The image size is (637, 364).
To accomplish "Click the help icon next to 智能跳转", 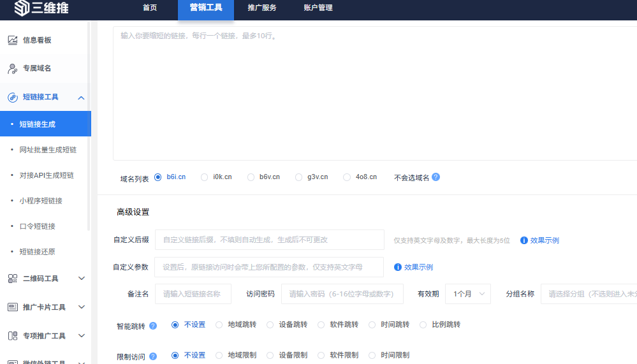I will pyautogui.click(x=153, y=325).
